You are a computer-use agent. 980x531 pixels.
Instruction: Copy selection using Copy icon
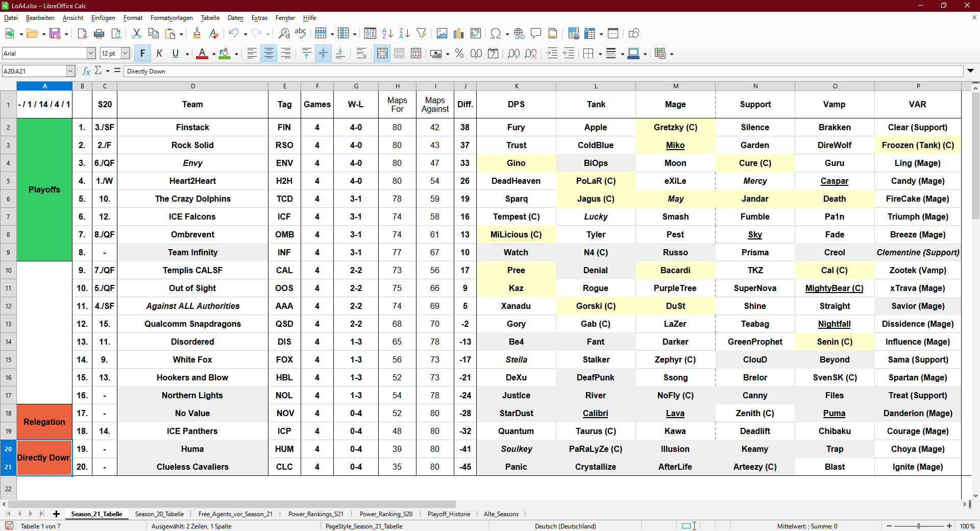coord(153,34)
